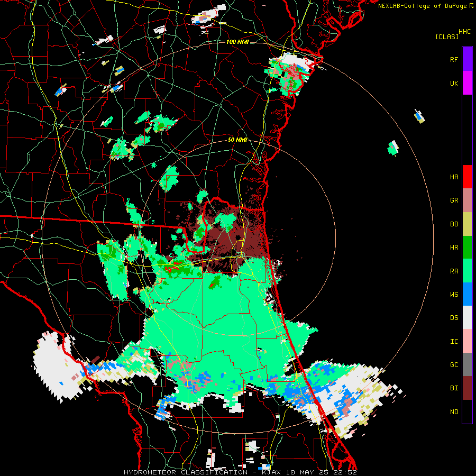Click the DS legend label

click(x=454, y=318)
